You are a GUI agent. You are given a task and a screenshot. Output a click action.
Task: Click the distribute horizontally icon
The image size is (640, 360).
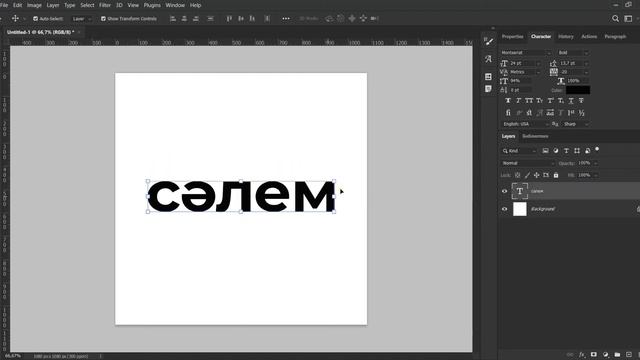pos(267,18)
